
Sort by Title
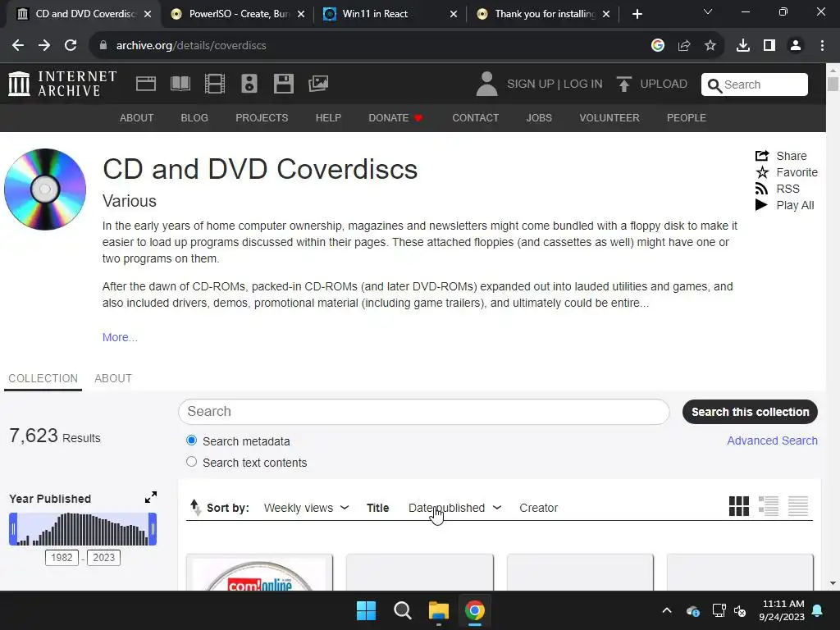pyautogui.click(x=377, y=508)
